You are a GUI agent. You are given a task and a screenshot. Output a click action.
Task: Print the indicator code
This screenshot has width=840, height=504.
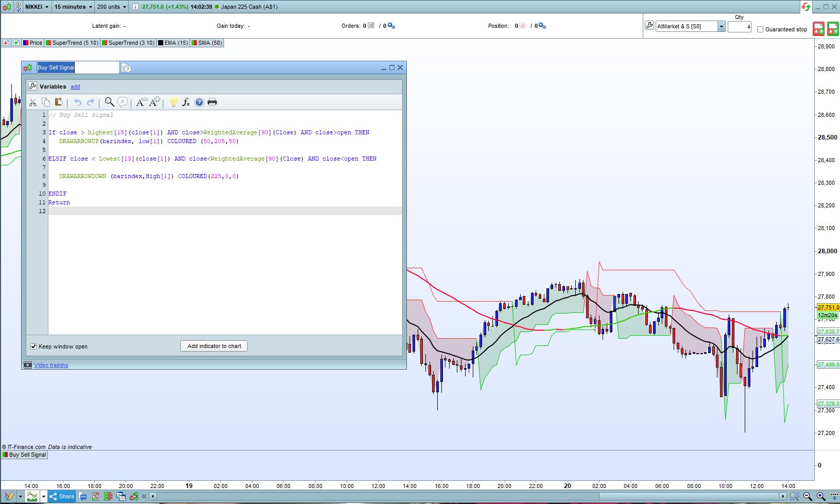pyautogui.click(x=212, y=102)
